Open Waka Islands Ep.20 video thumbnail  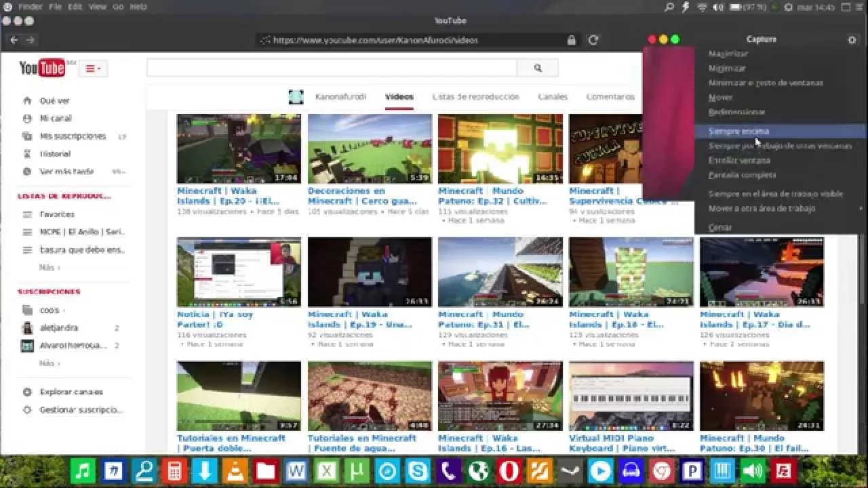pos(239,148)
